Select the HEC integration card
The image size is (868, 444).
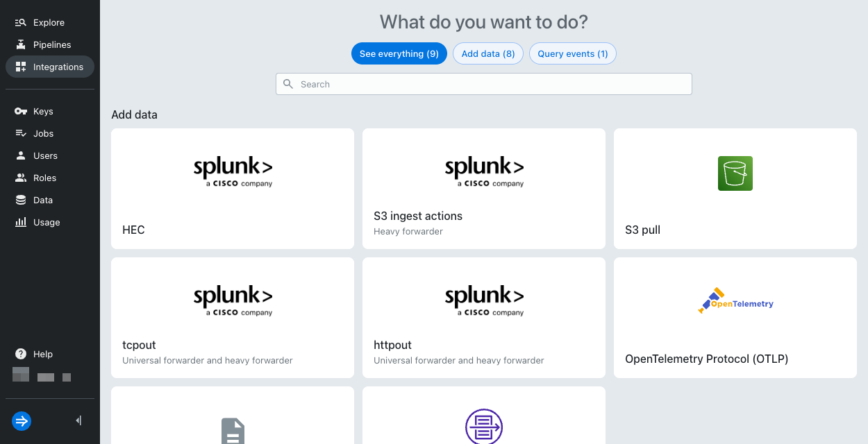(x=233, y=189)
